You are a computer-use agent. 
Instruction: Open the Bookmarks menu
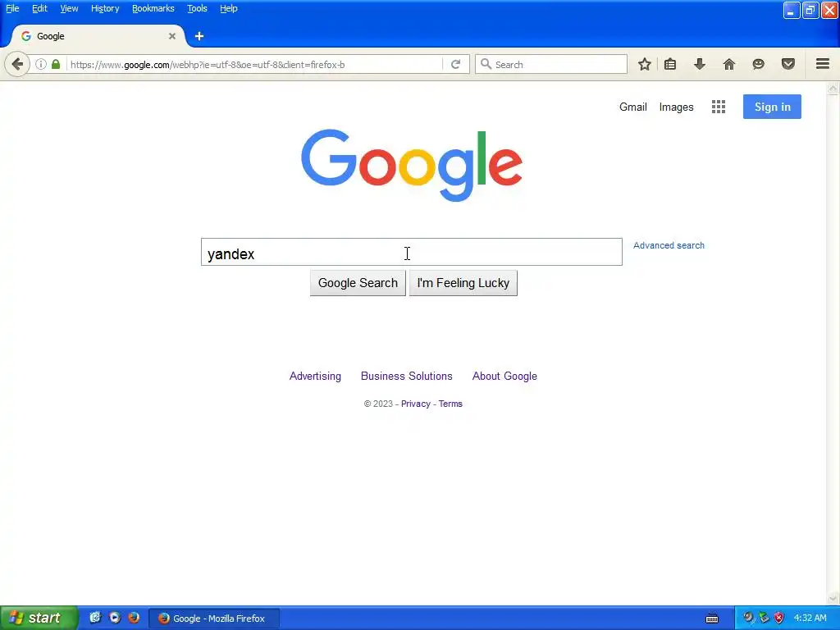click(x=153, y=8)
